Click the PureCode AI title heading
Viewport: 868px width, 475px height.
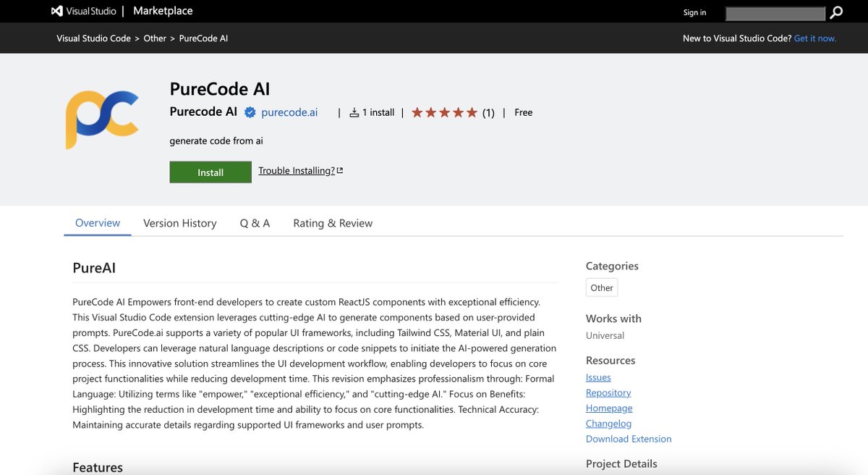[x=220, y=89]
